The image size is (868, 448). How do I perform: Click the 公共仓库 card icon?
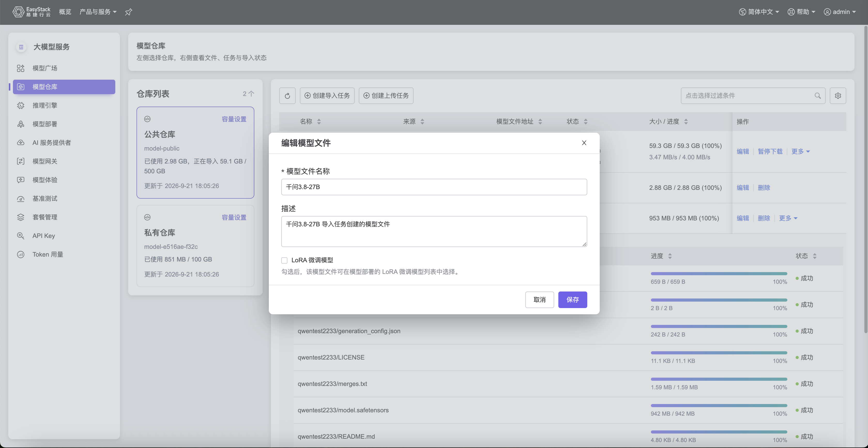[147, 119]
